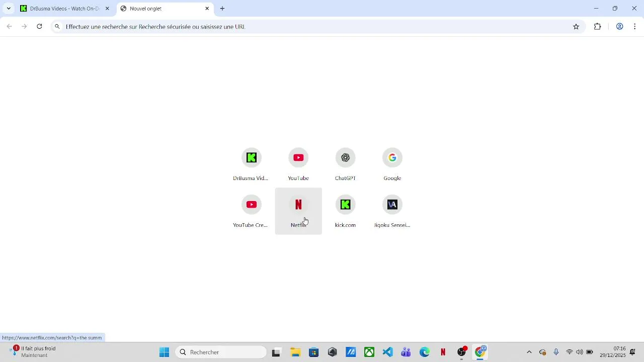Image resolution: width=644 pixels, height=362 pixels.
Task: Open volume control in system tray
Action: point(580,352)
